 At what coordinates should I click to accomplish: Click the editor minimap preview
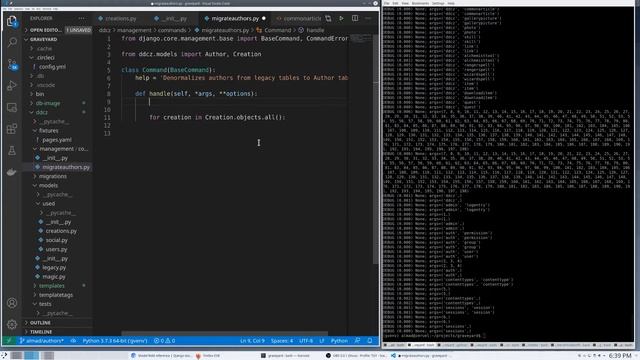click(x=360, y=39)
